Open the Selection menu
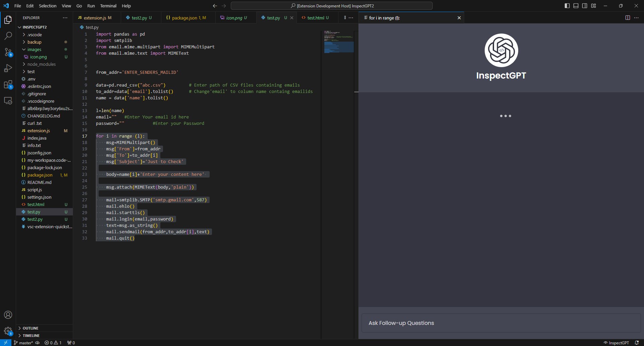 coord(48,6)
